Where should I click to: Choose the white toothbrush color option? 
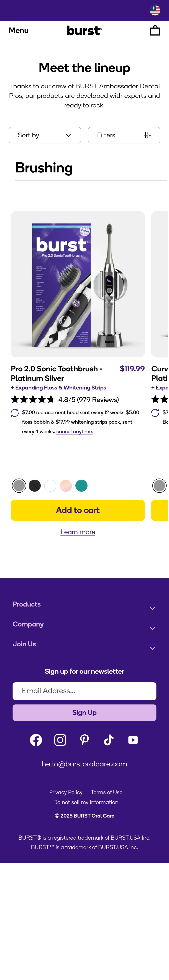click(x=50, y=485)
